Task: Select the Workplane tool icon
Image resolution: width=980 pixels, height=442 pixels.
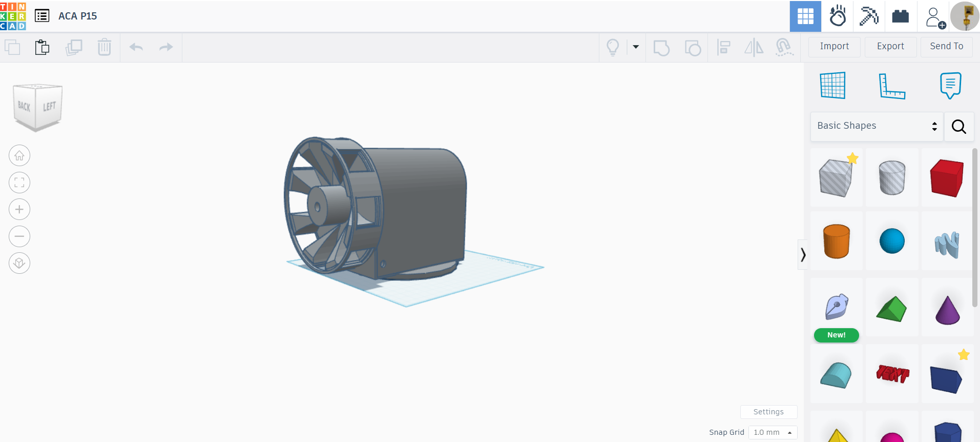Action: 832,85
